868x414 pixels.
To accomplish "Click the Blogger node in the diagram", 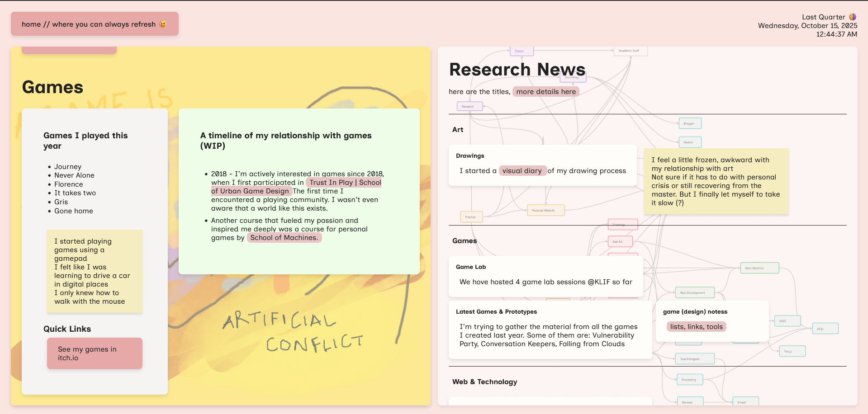I will [690, 123].
